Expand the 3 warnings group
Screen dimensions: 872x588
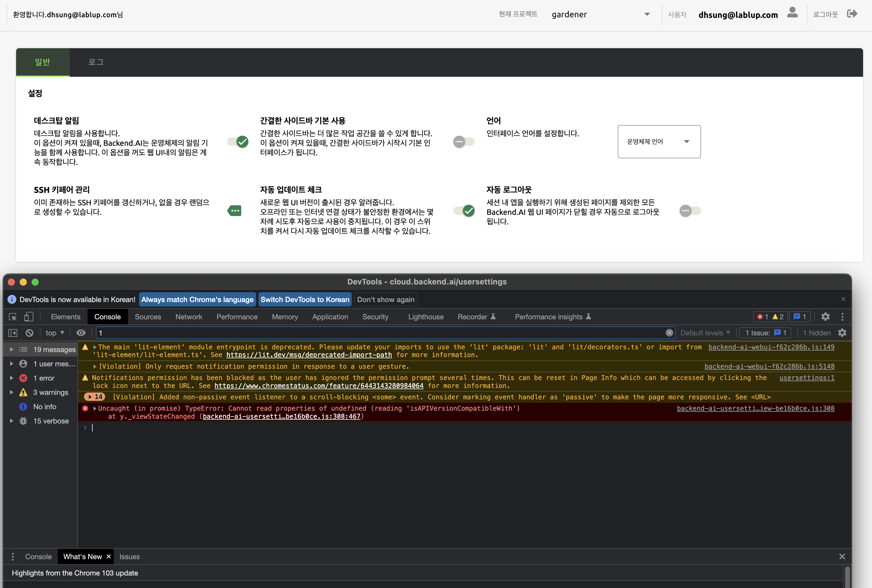[12, 392]
